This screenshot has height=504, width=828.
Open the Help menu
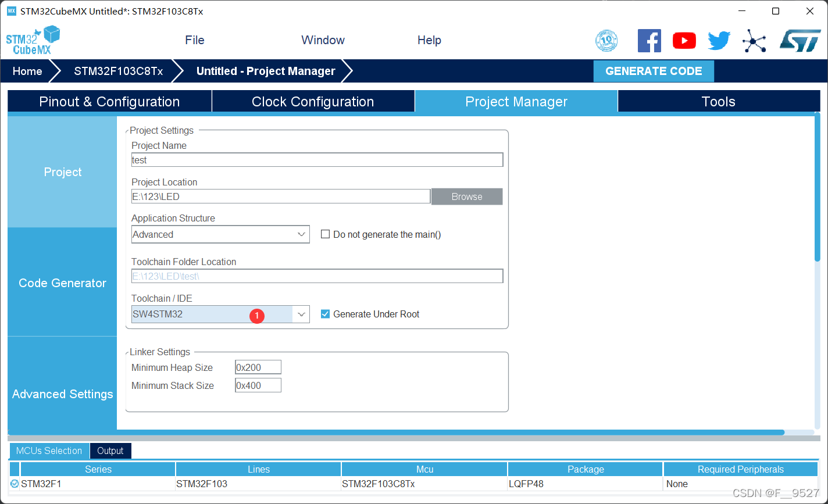429,40
